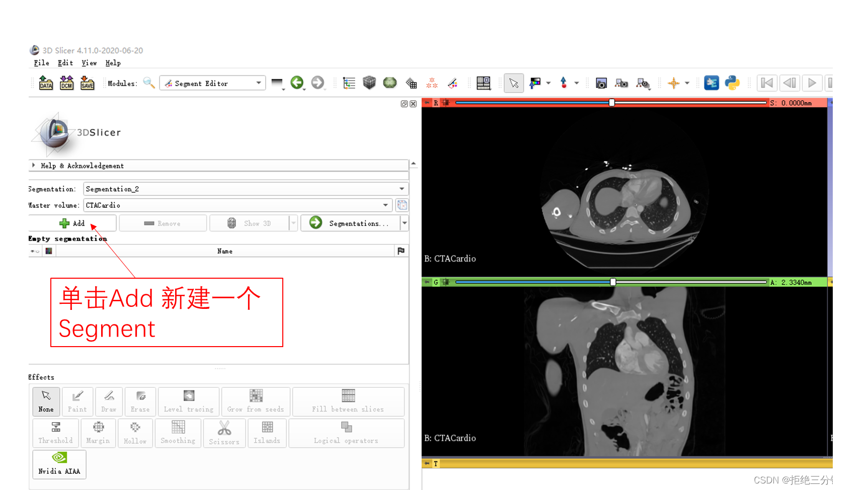Open the Segmentations button dropdown arrow
Screen dimensions: 868x490
pyautogui.click(x=405, y=223)
